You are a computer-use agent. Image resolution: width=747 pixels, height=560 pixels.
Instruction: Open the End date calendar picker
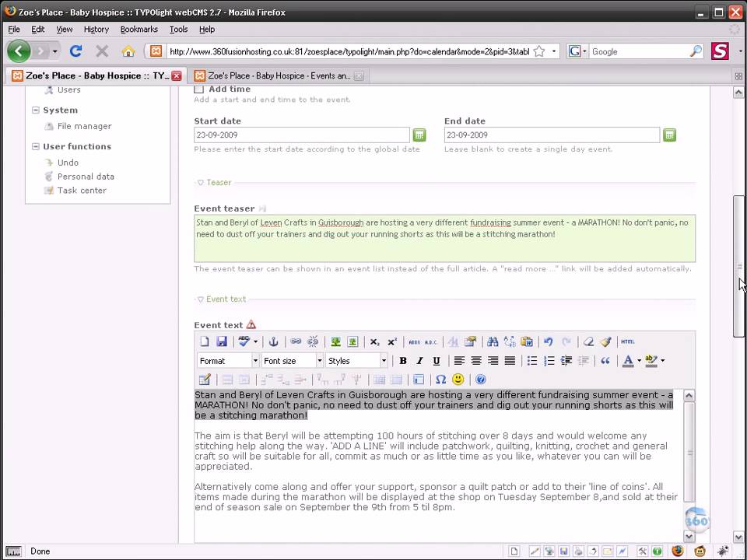669,135
